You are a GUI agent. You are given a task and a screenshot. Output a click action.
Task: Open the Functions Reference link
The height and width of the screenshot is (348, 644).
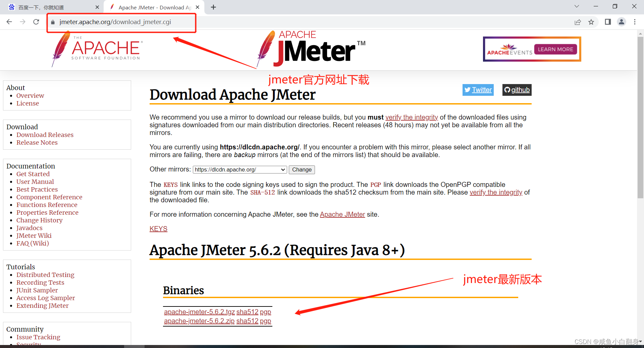[47, 205]
